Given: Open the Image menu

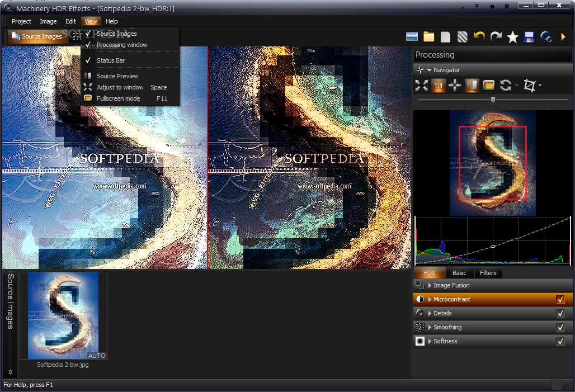Looking at the screenshot, I should [48, 21].
